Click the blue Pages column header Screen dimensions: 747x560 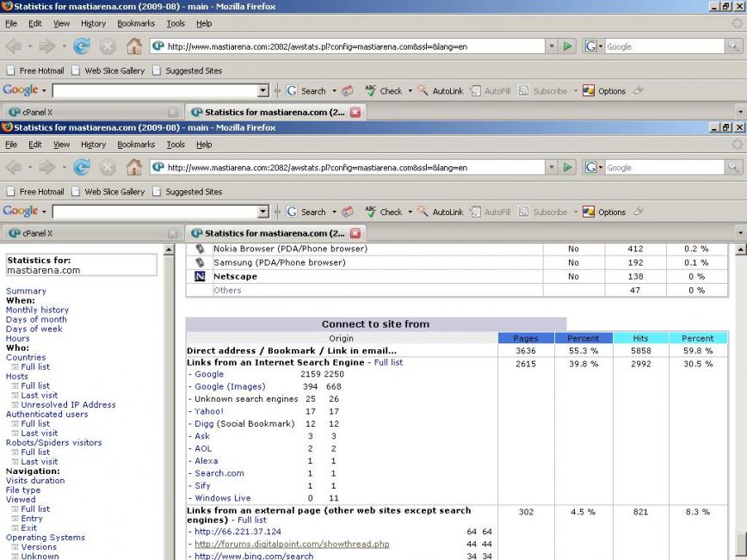(x=526, y=338)
